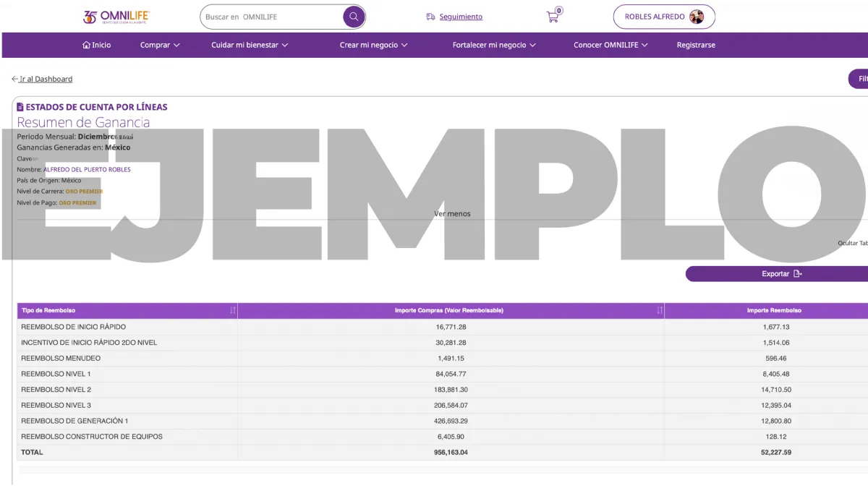Click the search magnifier button
The height and width of the screenshot is (488, 868).
tap(354, 17)
